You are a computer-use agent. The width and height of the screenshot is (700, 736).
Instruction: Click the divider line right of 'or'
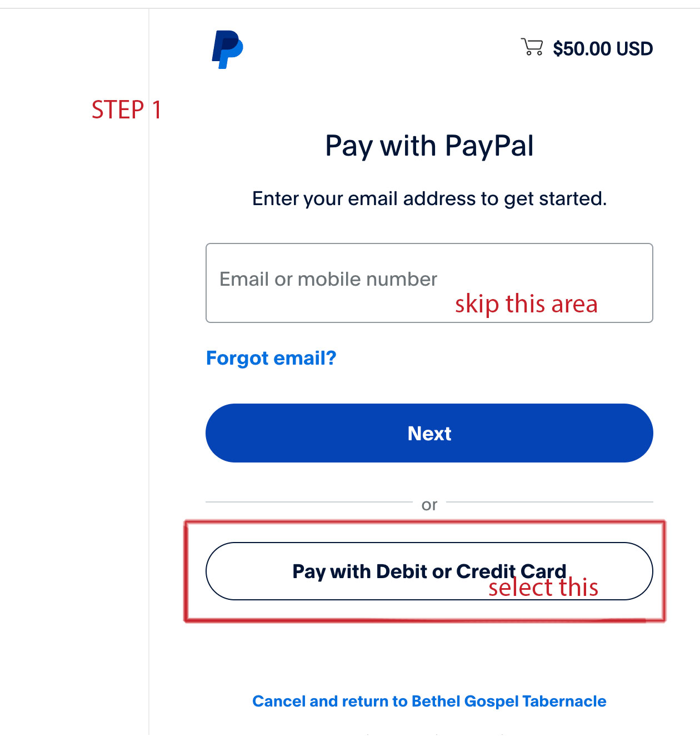pos(549,502)
